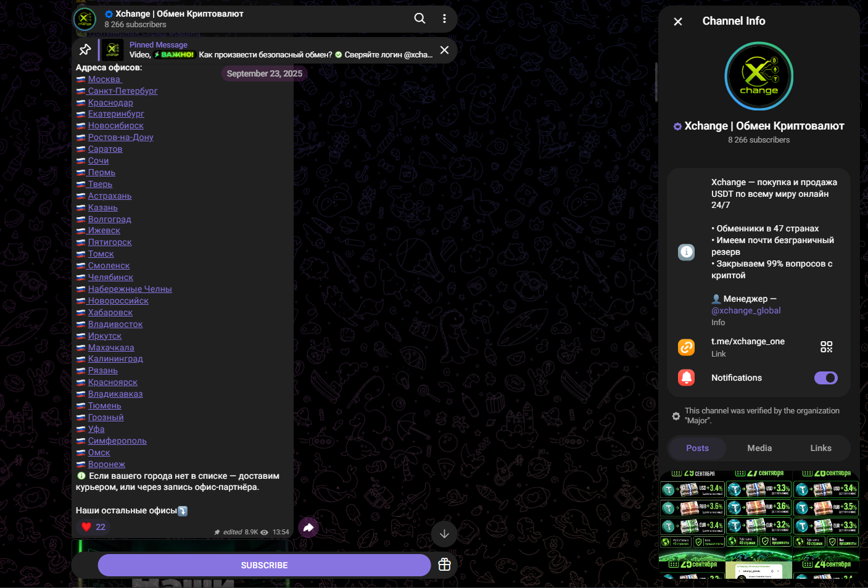Toggle channel Notifications switch
Screen dimensions: 868x588
[x=826, y=378]
